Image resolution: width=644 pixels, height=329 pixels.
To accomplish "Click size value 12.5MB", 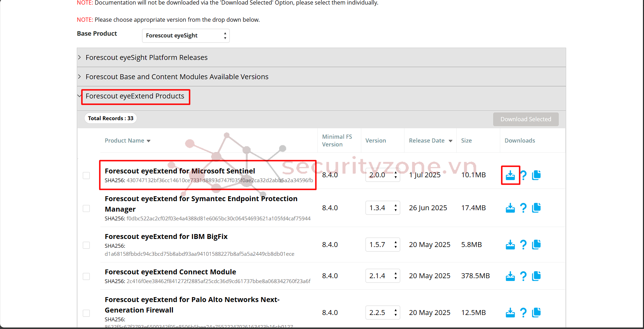I will (x=474, y=313).
